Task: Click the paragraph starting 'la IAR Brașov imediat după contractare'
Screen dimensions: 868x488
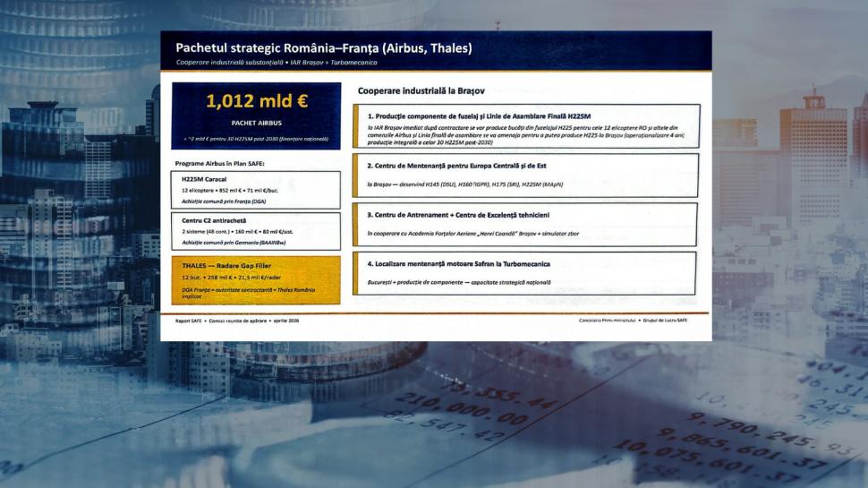Action: click(x=526, y=135)
